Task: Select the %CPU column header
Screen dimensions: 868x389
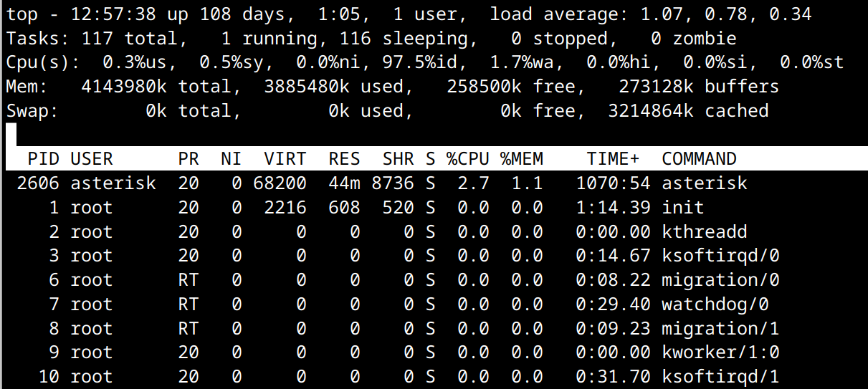Action: pyautogui.click(x=467, y=159)
